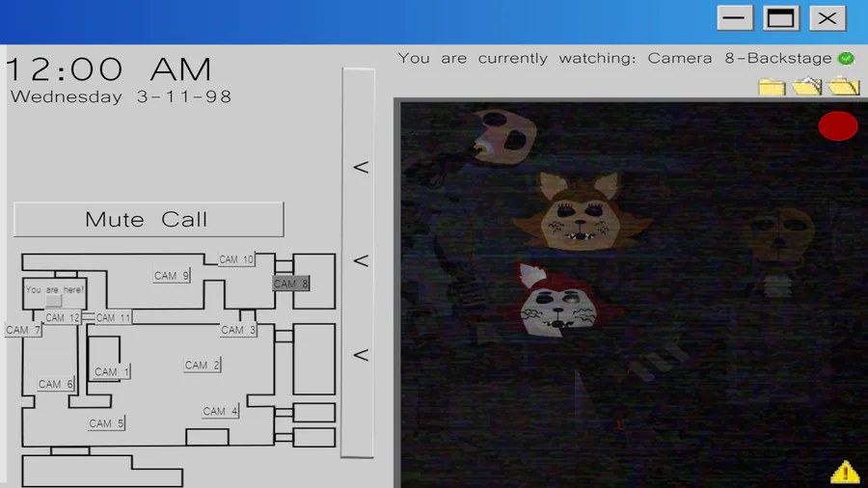Click the Mute Call button
Image resolution: width=868 pixels, height=488 pixels.
(x=149, y=220)
